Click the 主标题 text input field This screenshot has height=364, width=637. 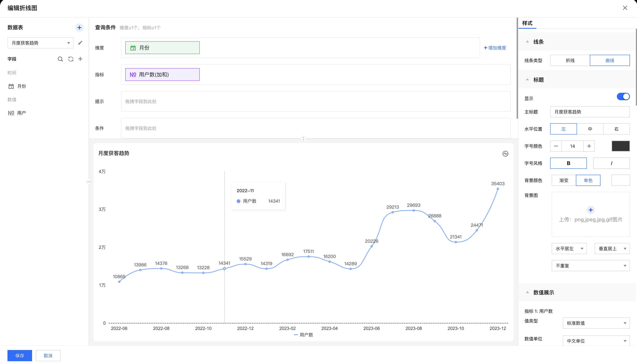click(590, 112)
